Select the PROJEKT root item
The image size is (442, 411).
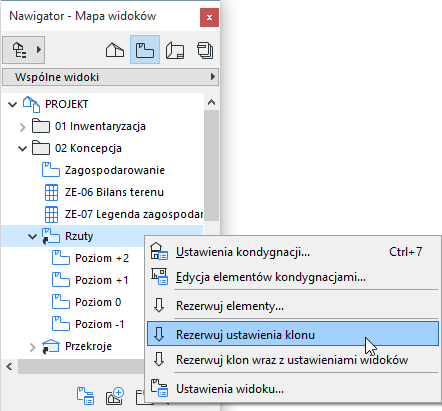(x=67, y=104)
